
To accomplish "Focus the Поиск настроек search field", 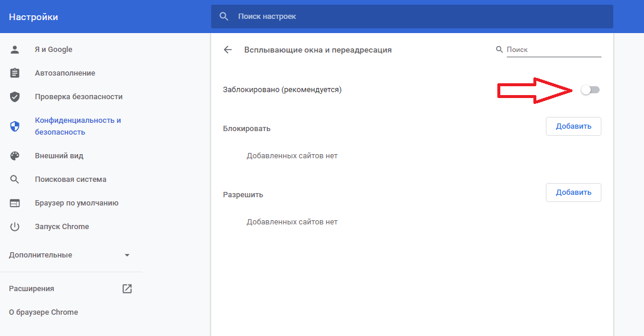I will click(414, 17).
